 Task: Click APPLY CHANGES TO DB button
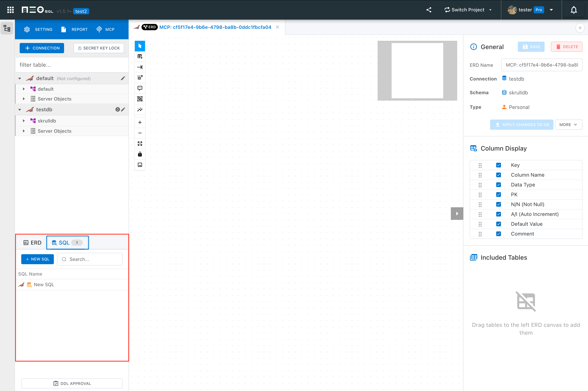click(x=522, y=125)
